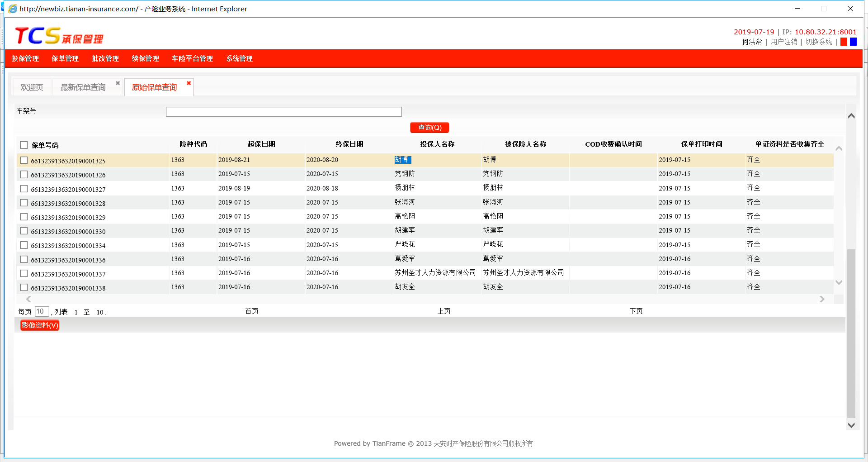
Task: Toggle the select-all 保单号码 header checkbox
Action: tap(24, 145)
